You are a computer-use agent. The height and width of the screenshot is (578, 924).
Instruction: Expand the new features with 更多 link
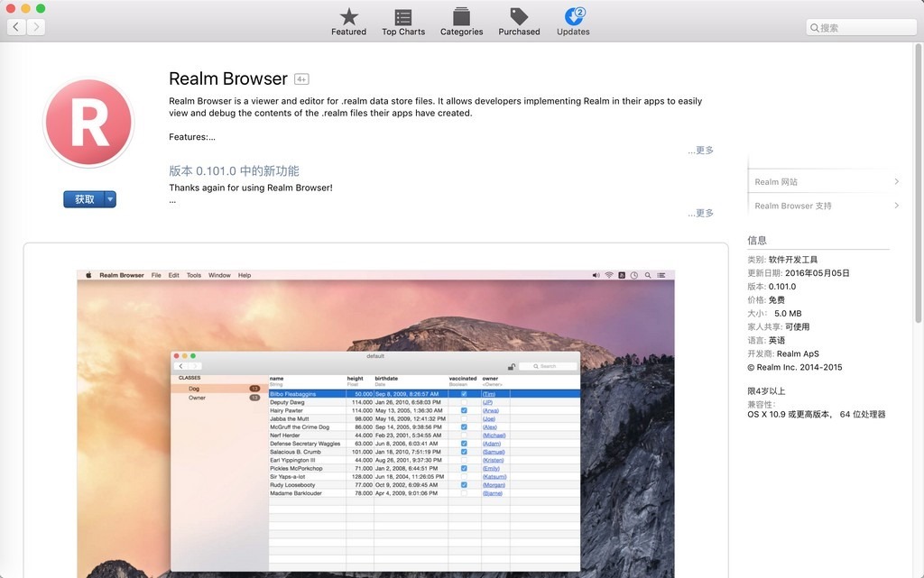tap(700, 213)
